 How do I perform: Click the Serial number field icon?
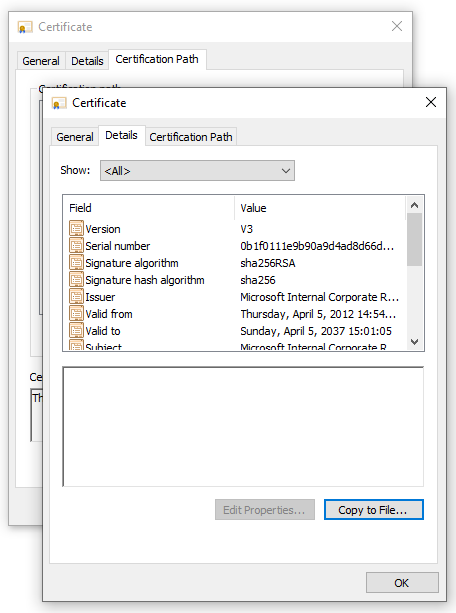pos(76,245)
